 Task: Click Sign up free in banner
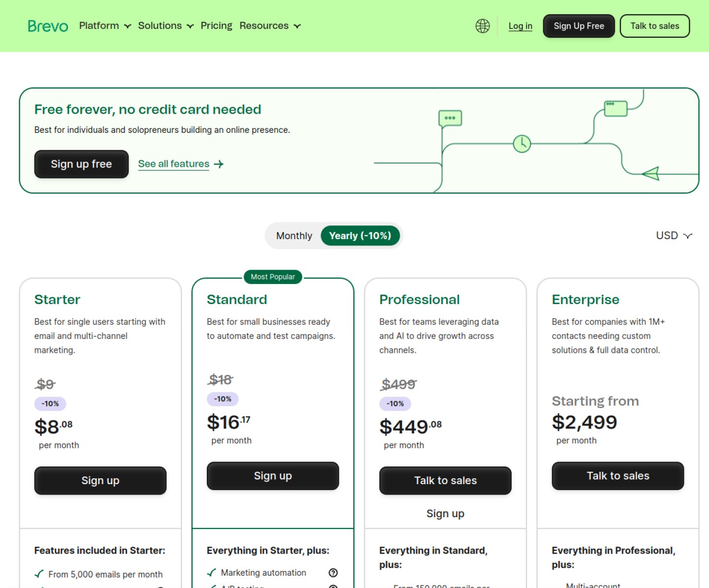coord(81,164)
